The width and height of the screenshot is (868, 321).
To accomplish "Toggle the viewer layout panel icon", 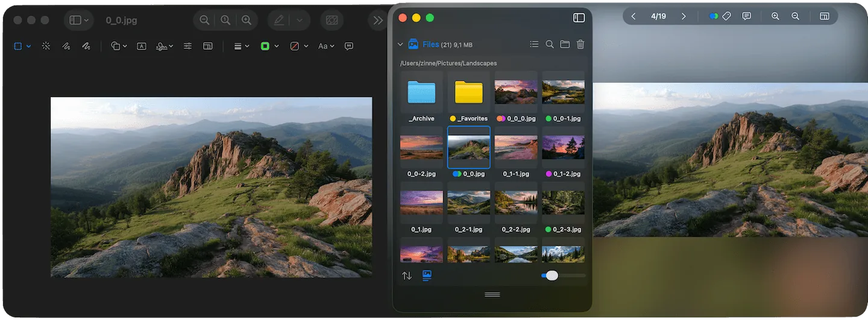I will [x=824, y=16].
